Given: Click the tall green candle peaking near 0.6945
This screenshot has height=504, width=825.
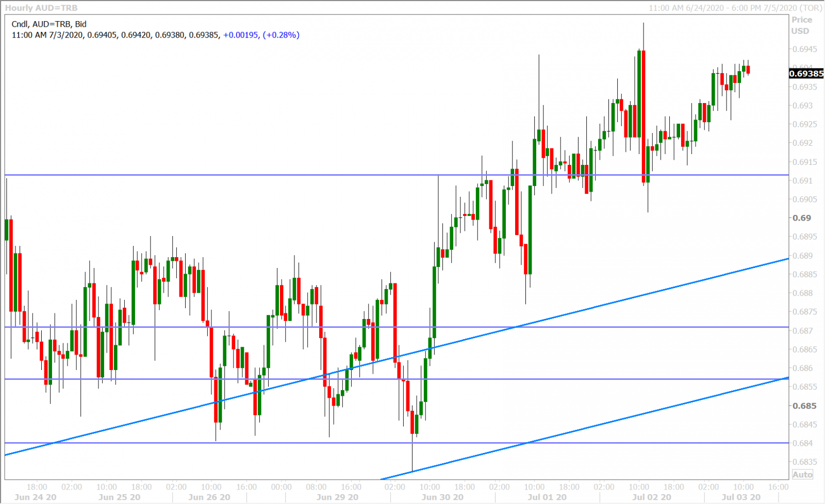Looking at the screenshot, I should click(x=639, y=93).
